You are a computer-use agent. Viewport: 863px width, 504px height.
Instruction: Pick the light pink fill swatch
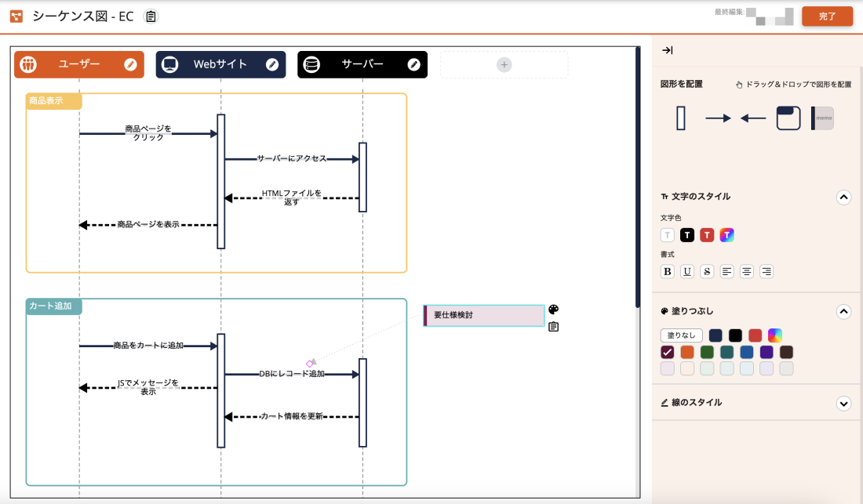pyautogui.click(x=667, y=368)
